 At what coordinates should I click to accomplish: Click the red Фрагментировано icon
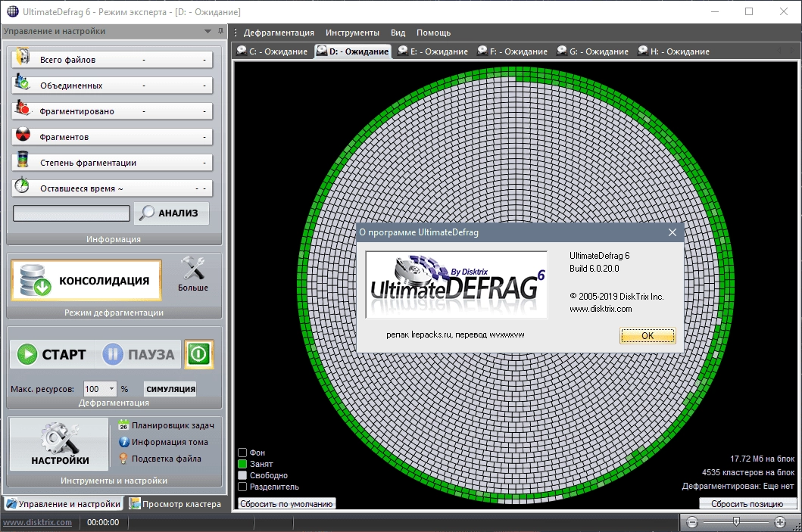click(23, 107)
